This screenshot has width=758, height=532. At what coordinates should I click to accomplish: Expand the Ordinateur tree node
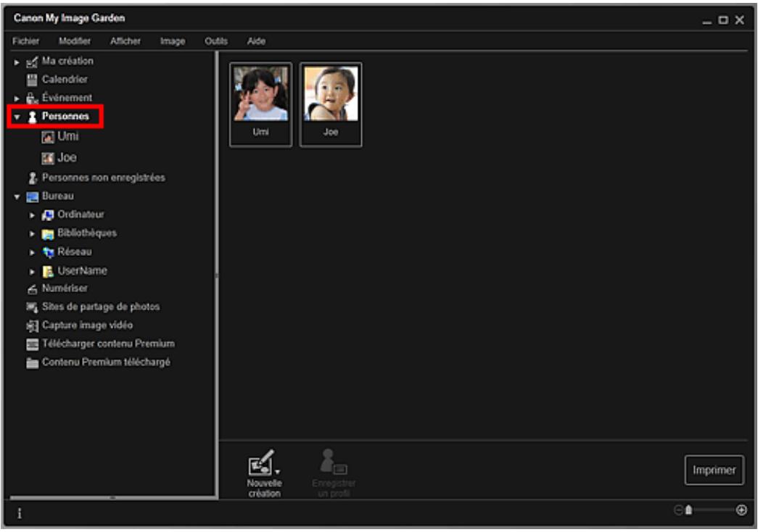point(32,215)
